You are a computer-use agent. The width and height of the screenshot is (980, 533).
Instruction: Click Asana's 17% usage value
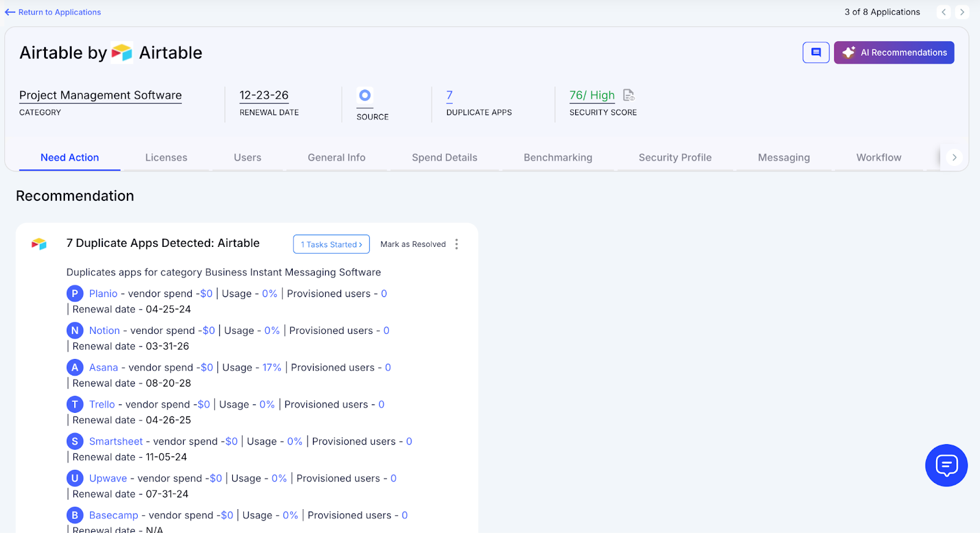pyautogui.click(x=272, y=368)
